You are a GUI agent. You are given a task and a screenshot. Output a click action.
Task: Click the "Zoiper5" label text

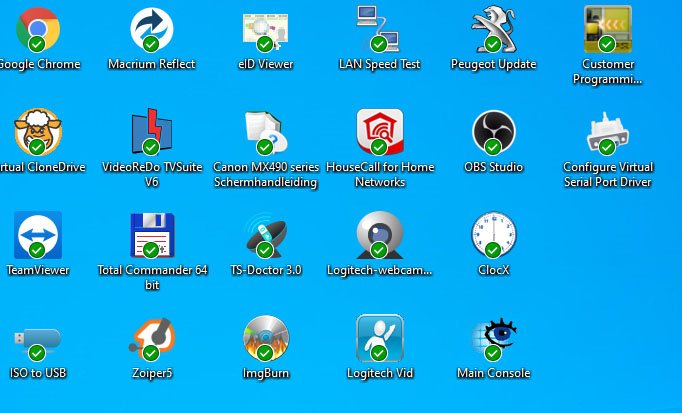pos(152,373)
